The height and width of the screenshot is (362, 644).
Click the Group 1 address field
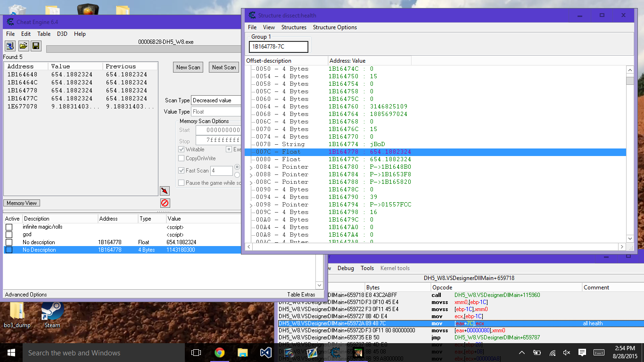point(278,47)
